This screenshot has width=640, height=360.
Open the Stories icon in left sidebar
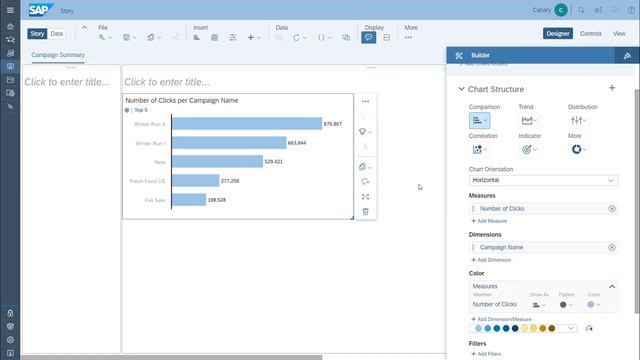click(10, 66)
